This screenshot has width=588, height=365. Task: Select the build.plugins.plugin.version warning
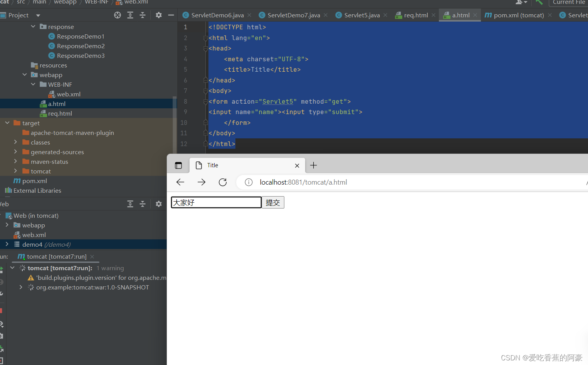pos(97,278)
